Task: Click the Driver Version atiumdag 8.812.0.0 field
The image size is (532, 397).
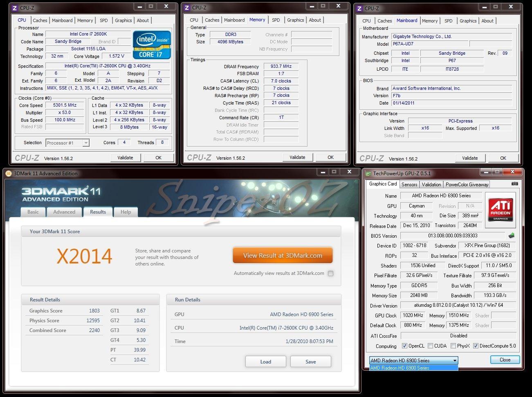Action: (458, 306)
